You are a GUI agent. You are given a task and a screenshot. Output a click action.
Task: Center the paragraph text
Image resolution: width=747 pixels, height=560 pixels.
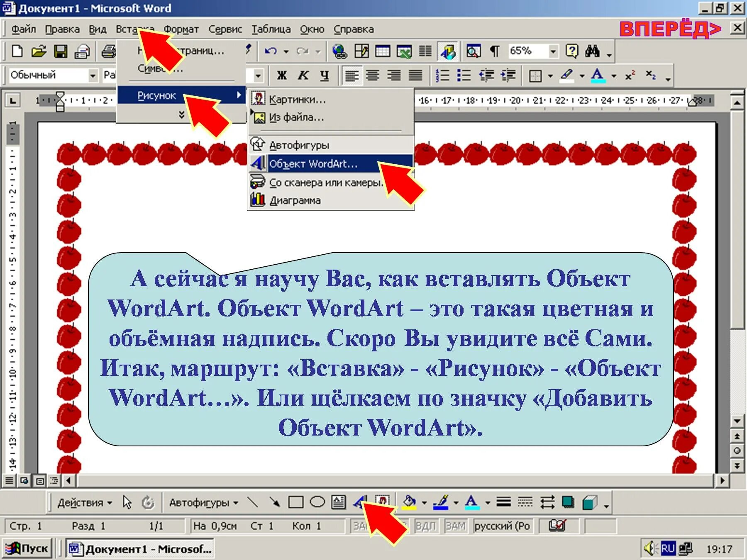click(x=372, y=75)
